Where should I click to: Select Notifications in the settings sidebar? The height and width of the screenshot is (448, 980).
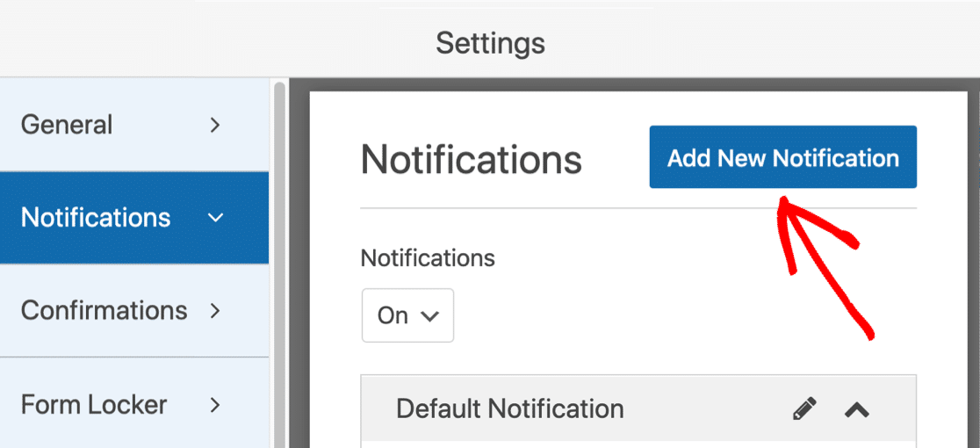click(134, 218)
